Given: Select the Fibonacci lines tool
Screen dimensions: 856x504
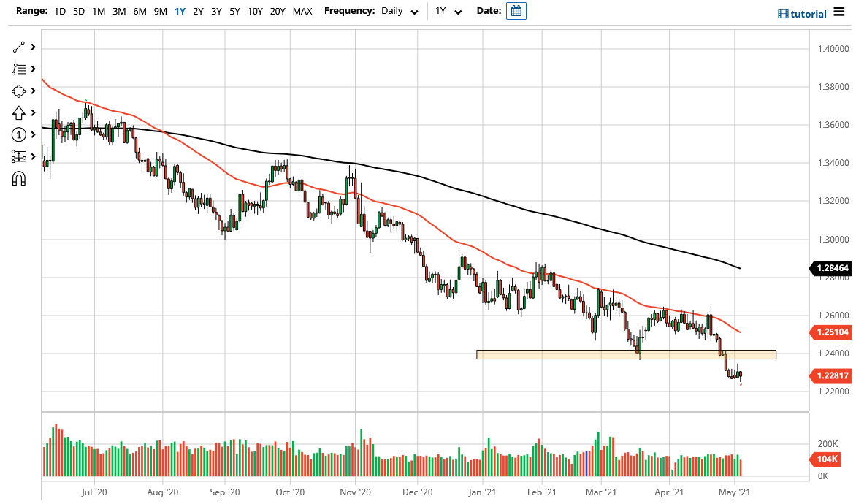Looking at the screenshot, I should [x=20, y=69].
